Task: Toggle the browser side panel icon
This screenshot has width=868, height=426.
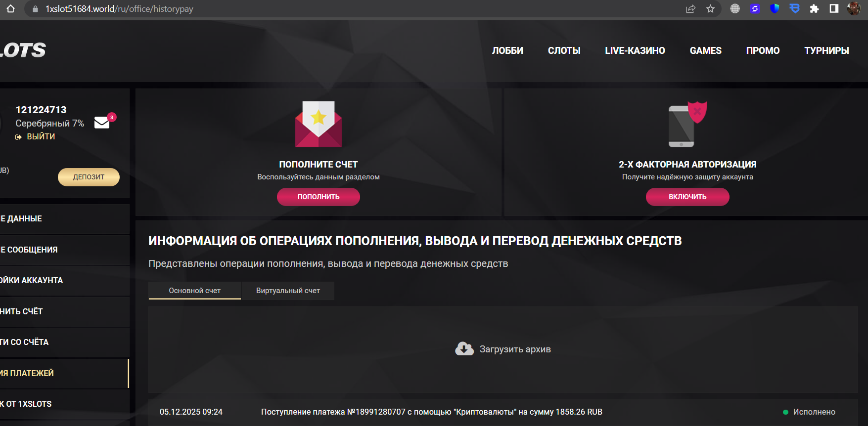Action: coord(834,8)
